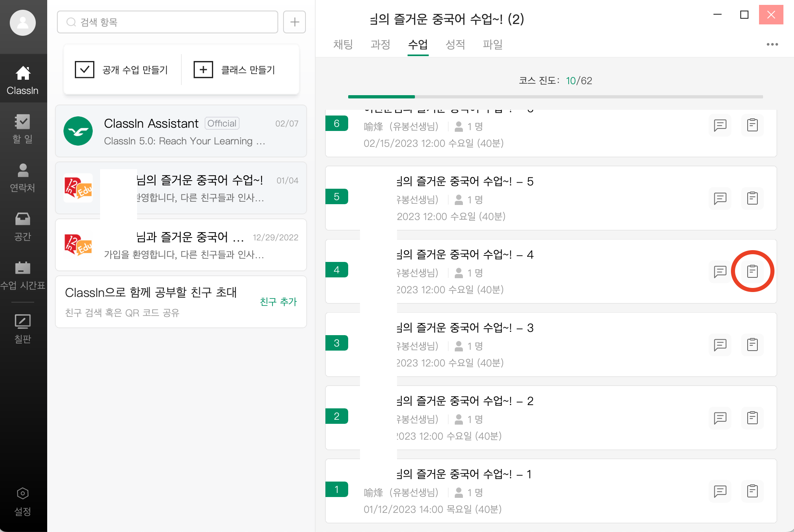Click the 검색 항목 search field

168,22
